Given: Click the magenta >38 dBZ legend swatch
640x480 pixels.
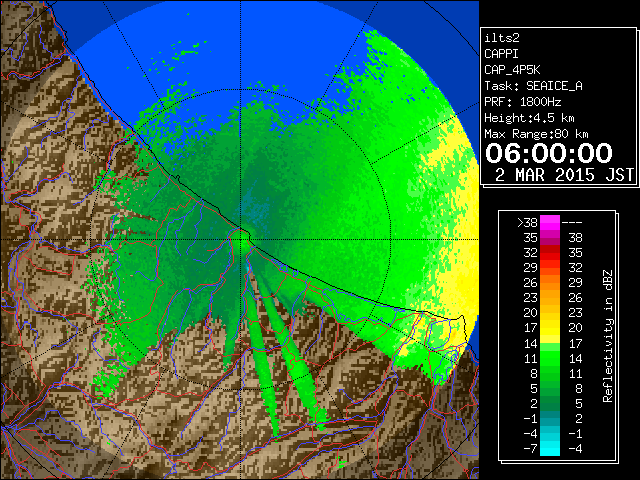Looking at the screenshot, I should click(550, 223).
